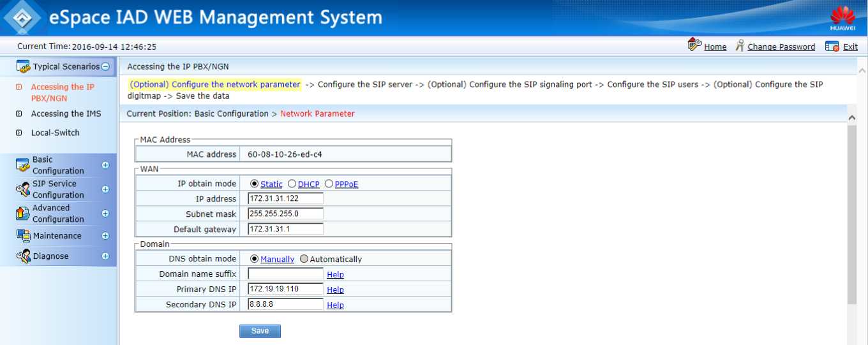Click the inner page vertical scrollbar
Screen dimensions: 868x345
pyautogui.click(x=851, y=215)
